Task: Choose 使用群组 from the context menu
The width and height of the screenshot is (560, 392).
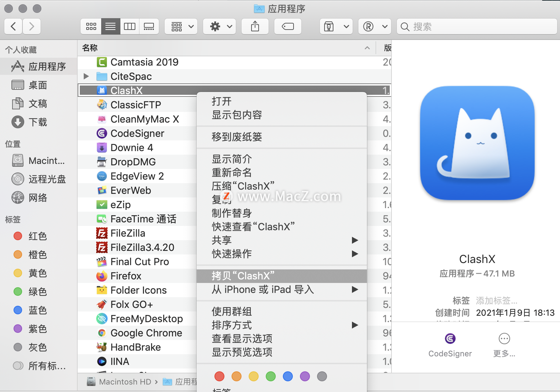Action: coord(282,311)
